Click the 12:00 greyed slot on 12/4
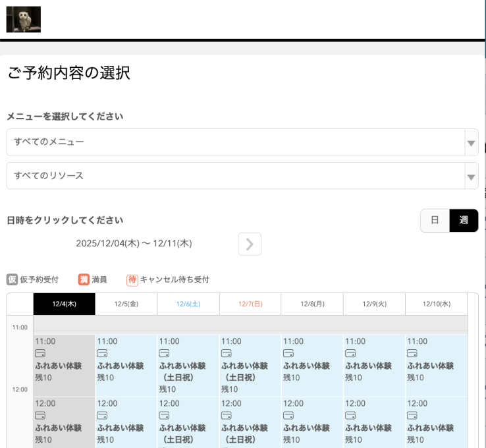486x448 pixels. pyautogui.click(x=64, y=422)
